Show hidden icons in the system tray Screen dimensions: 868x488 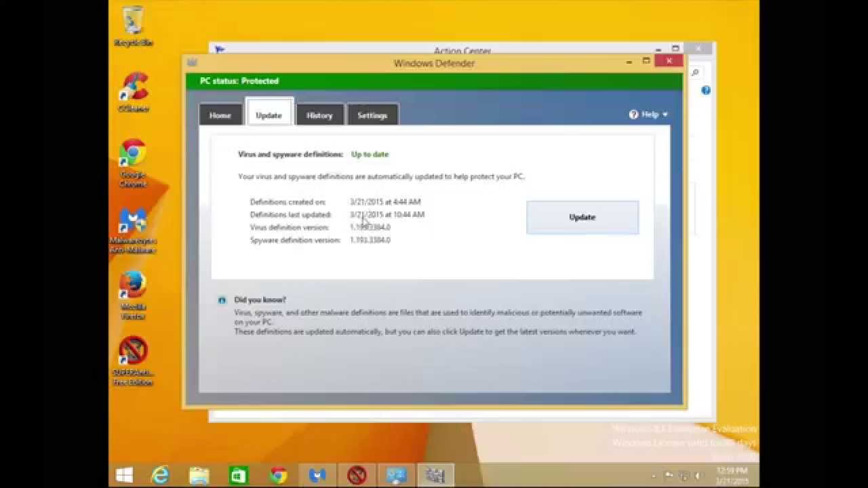coord(654,475)
